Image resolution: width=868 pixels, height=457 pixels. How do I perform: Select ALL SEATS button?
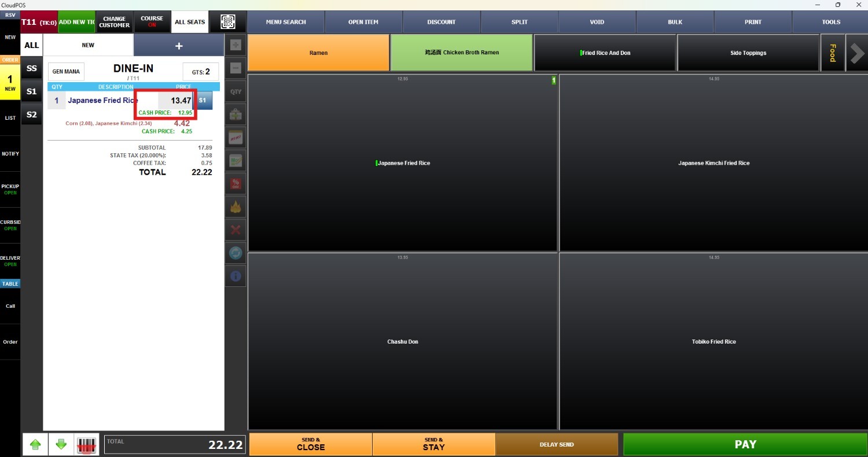click(190, 22)
